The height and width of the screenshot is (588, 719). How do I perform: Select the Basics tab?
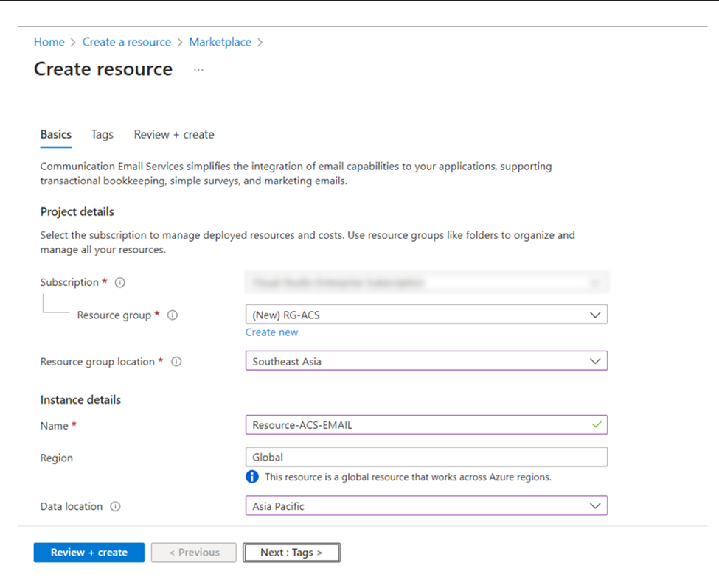[x=56, y=135]
